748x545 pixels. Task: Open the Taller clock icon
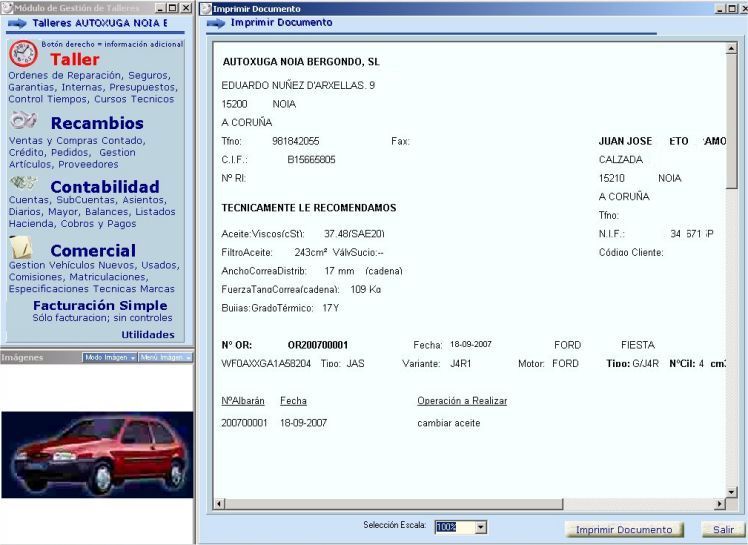23,53
